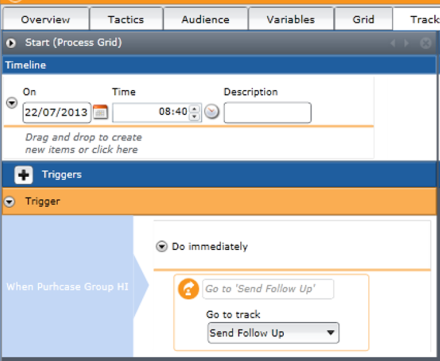The image size is (440, 361).
Task: Edit the On date field 22/07/2013
Action: 57,112
